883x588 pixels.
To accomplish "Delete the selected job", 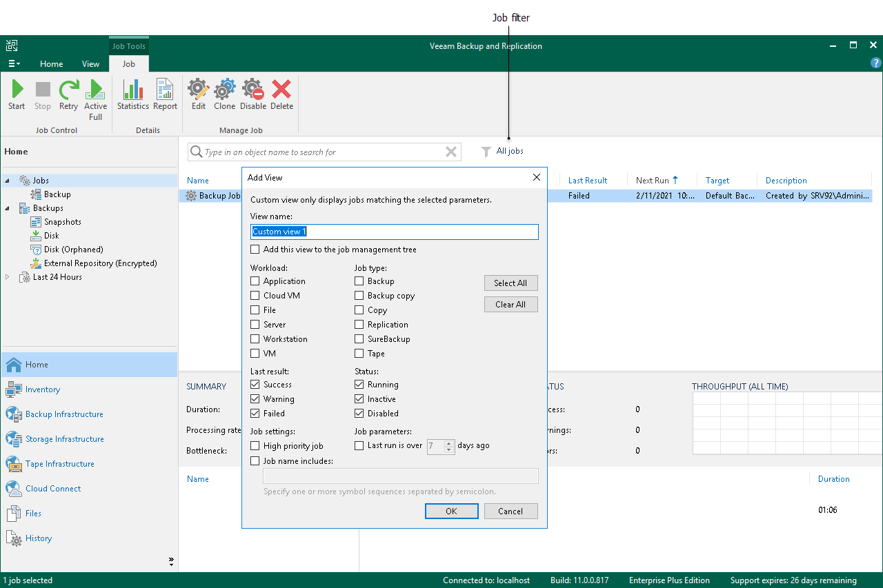I will point(281,95).
